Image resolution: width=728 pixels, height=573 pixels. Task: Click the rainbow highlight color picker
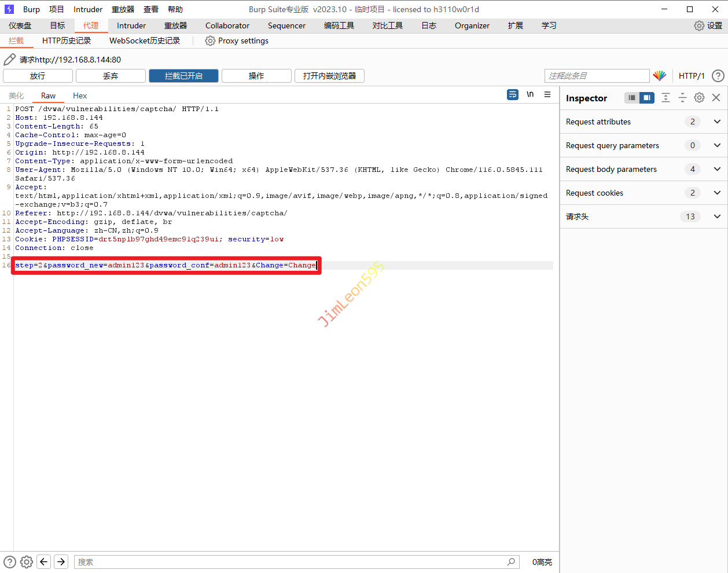point(660,76)
